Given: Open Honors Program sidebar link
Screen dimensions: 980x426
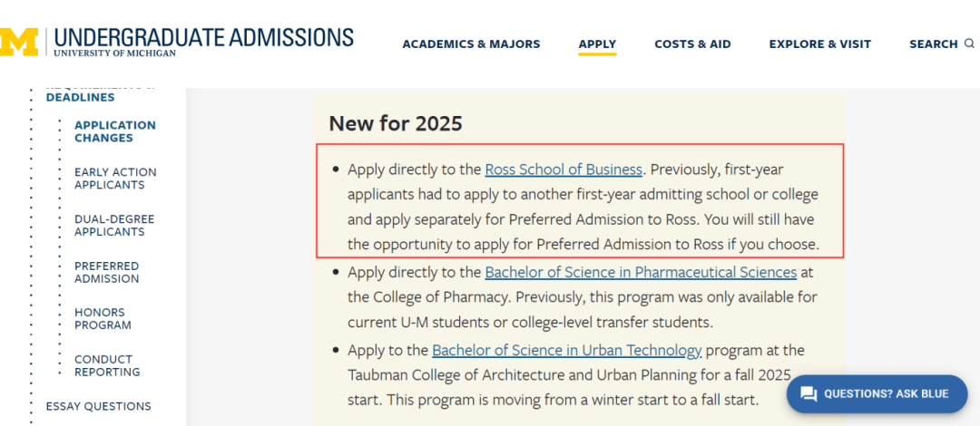Looking at the screenshot, I should [103, 318].
